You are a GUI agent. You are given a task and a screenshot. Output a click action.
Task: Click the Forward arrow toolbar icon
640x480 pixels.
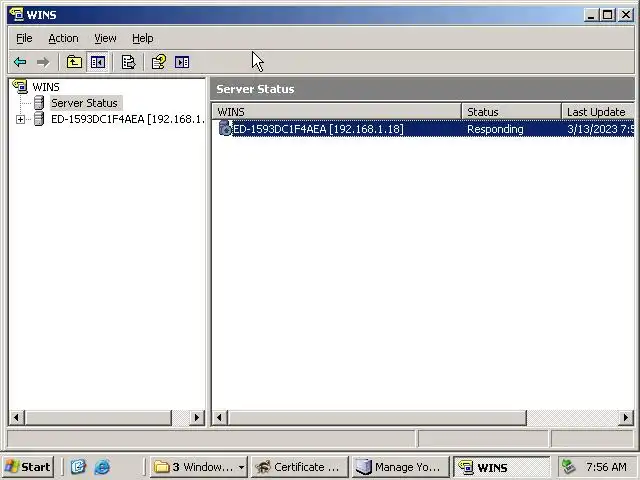[x=43, y=62]
